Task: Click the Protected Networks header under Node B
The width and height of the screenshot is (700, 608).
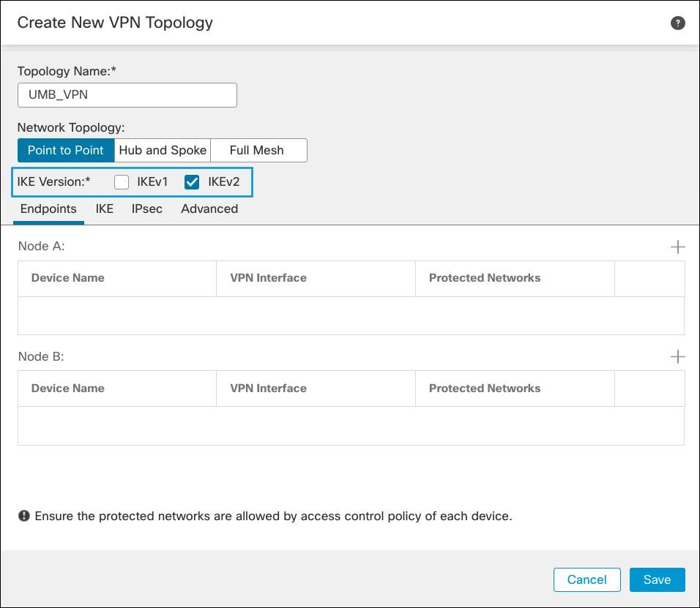Action: pos(485,389)
